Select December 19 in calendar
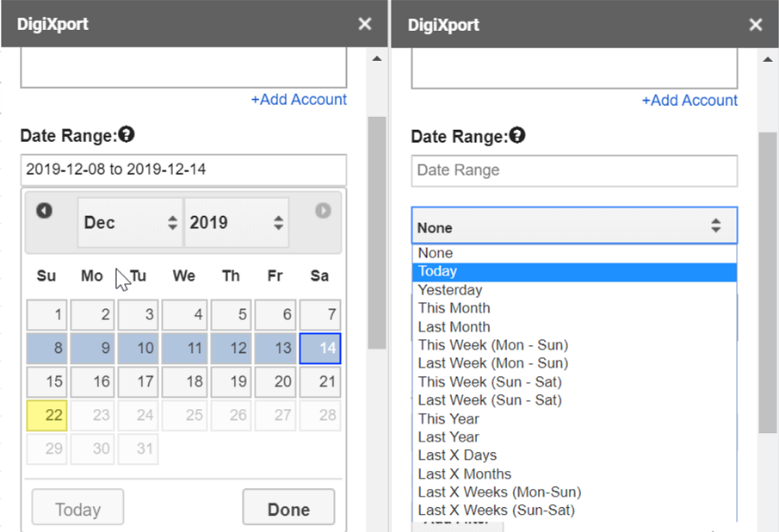Viewport: 779px width, 532px height. [x=231, y=382]
